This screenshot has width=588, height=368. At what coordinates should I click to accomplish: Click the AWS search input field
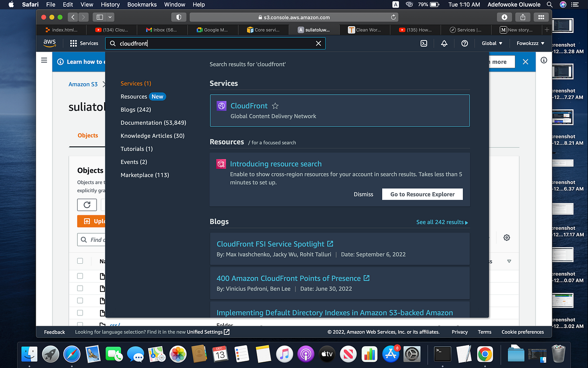click(215, 43)
